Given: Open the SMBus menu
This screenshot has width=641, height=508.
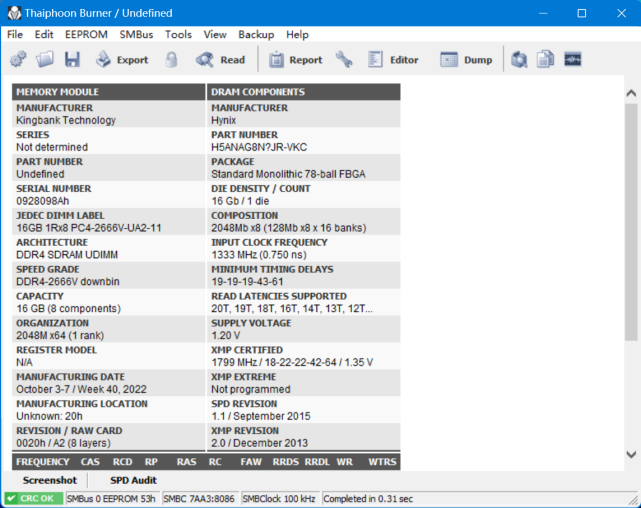Looking at the screenshot, I should (136, 34).
